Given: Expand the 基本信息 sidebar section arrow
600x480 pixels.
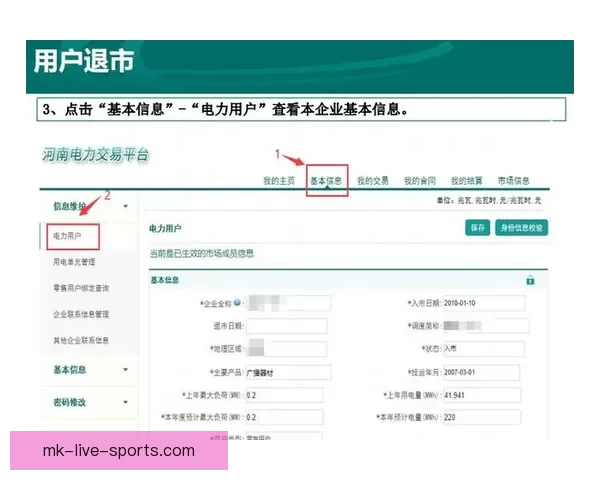Looking at the screenshot, I should (x=126, y=370).
